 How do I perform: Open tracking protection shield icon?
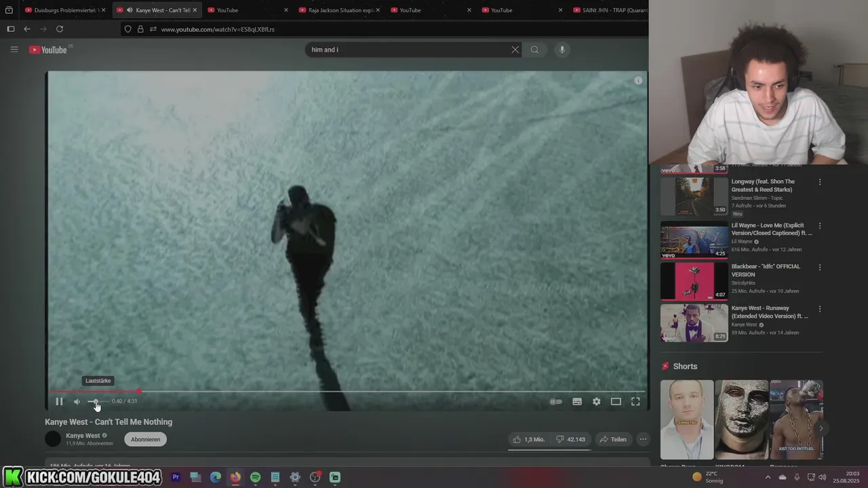point(127,29)
